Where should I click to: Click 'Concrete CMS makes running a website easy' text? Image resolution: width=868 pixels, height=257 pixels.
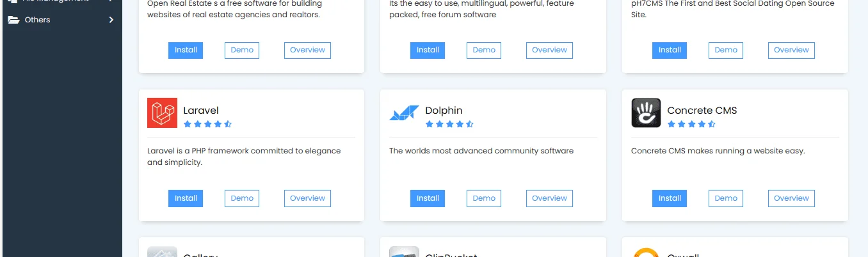pyautogui.click(x=718, y=151)
